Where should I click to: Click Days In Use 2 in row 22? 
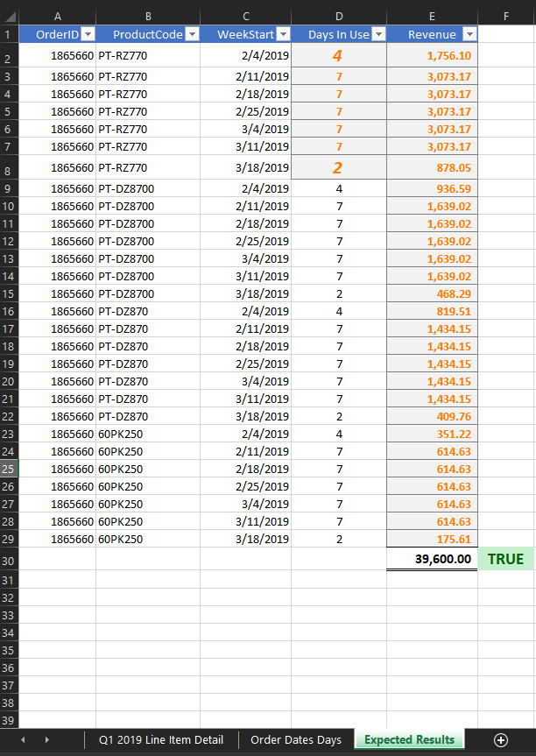point(339,417)
